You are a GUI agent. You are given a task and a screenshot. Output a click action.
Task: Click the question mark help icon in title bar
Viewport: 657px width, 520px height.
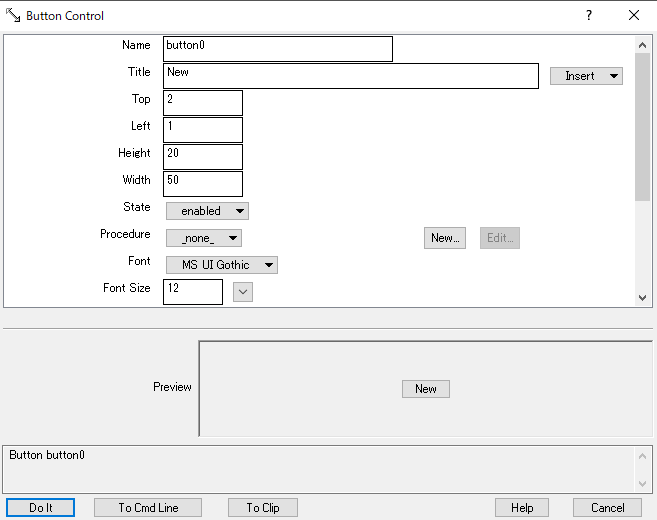pyautogui.click(x=589, y=16)
